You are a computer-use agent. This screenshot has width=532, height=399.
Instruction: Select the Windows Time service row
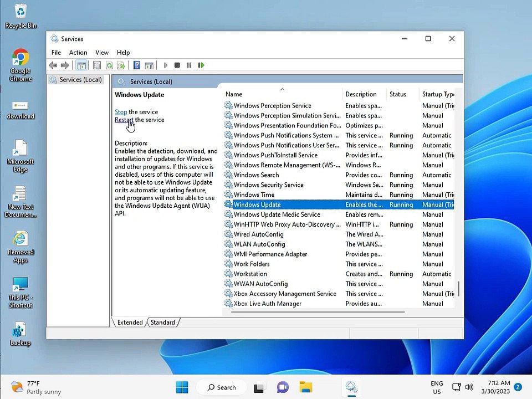point(339,195)
